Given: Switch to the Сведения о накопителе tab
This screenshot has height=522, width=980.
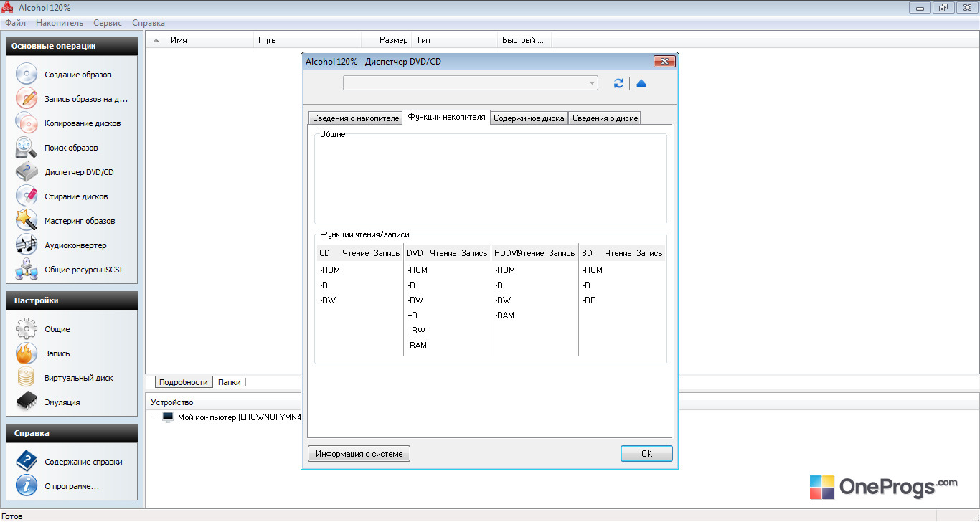Looking at the screenshot, I should 356,118.
